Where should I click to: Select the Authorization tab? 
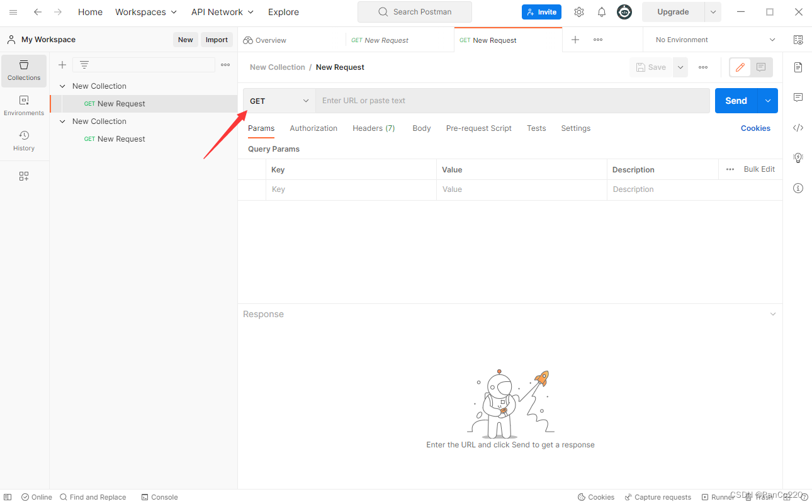pyautogui.click(x=313, y=128)
